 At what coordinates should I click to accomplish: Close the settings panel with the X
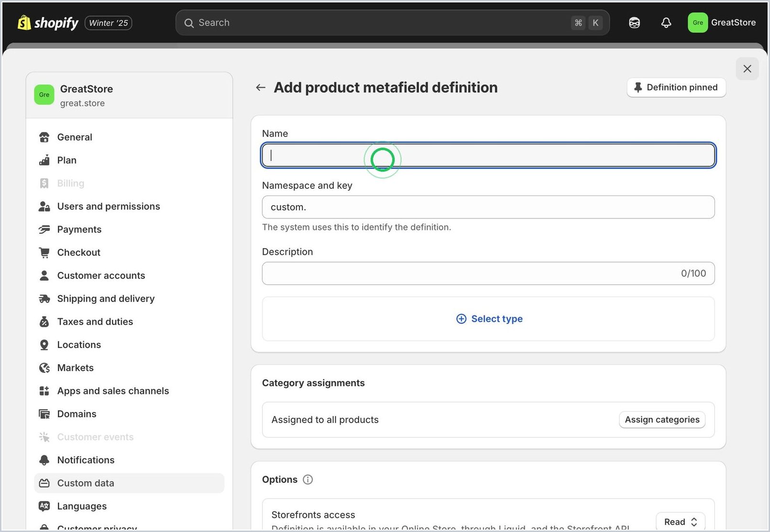(747, 69)
